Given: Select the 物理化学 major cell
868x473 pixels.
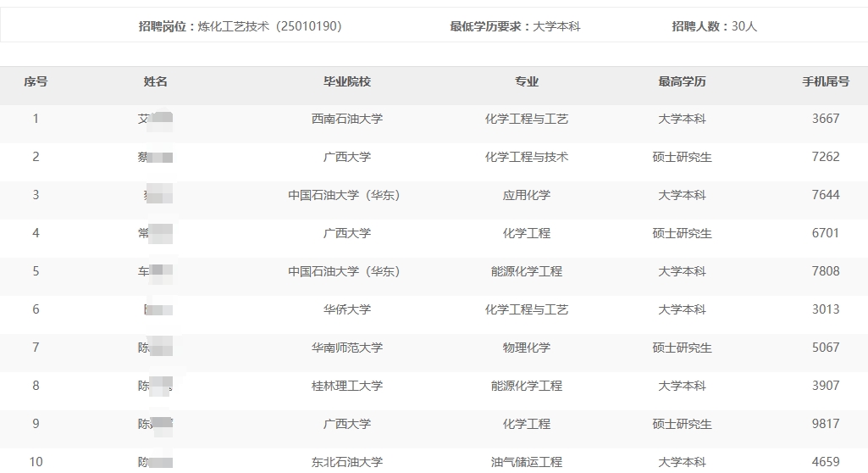Looking at the screenshot, I should 527,348.
